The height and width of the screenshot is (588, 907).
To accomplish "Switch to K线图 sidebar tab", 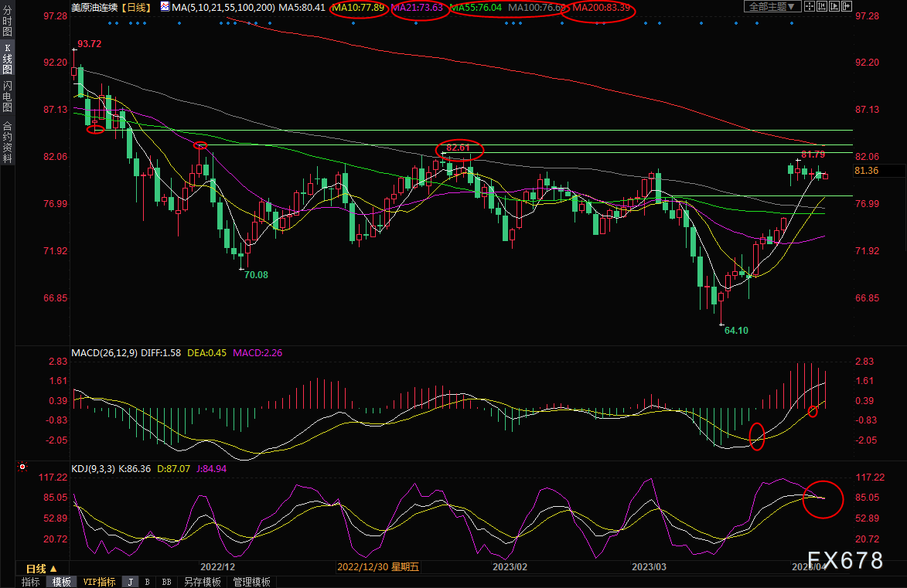I will click(x=7, y=59).
